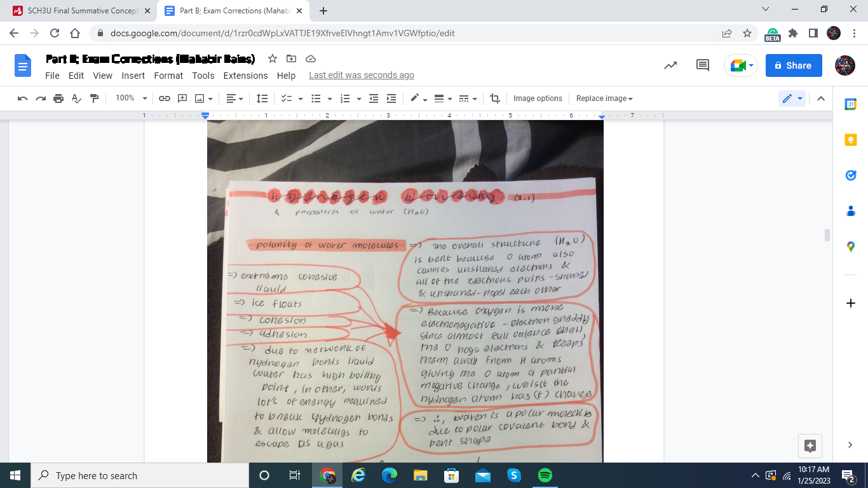The width and height of the screenshot is (868, 488).
Task: Open comment history icon
Action: [x=702, y=65]
